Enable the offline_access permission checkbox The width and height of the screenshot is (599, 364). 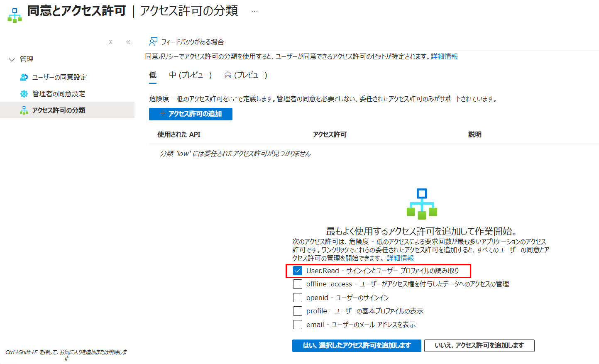point(297,284)
